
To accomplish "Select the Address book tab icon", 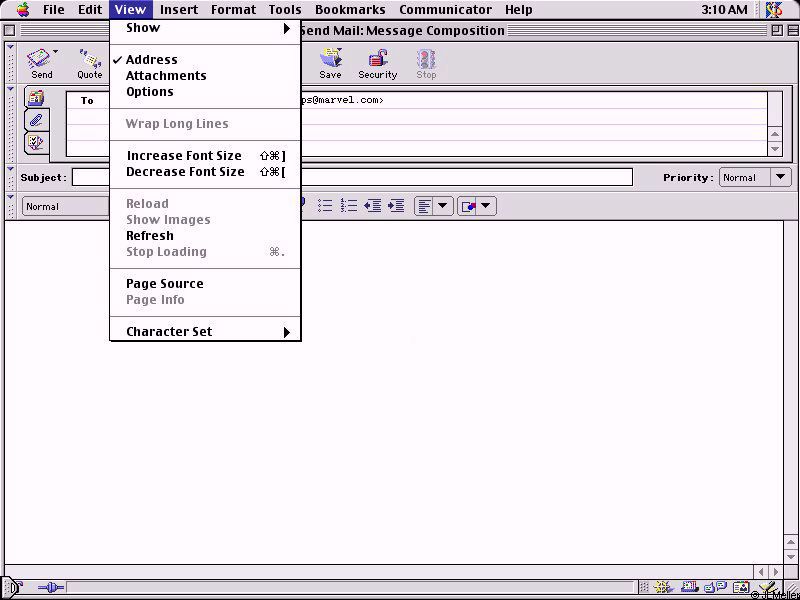I will [36, 97].
